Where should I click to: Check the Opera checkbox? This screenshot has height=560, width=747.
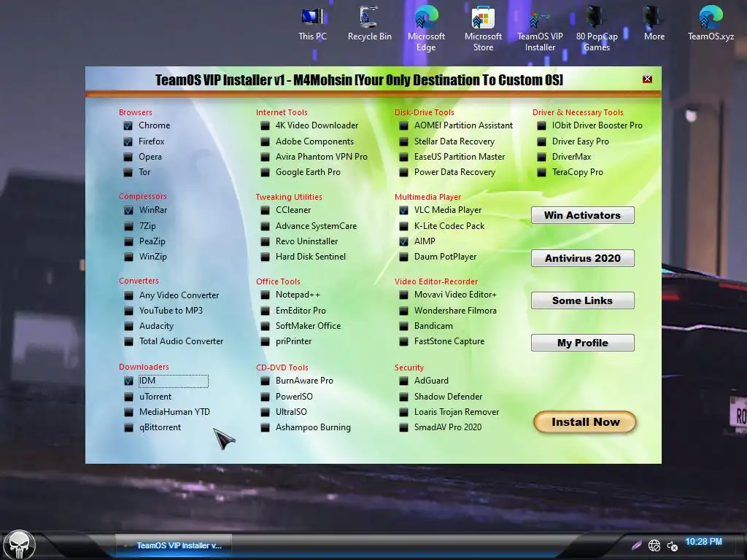[x=128, y=157]
